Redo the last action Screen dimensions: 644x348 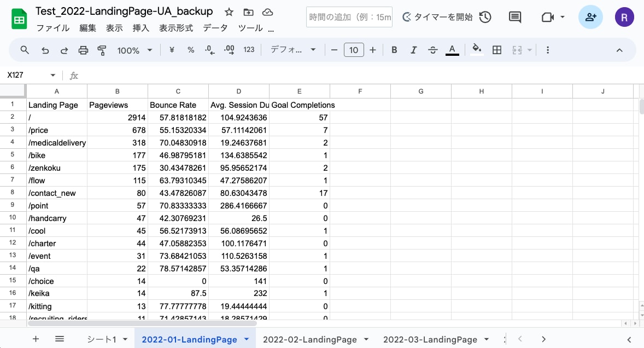tap(64, 50)
